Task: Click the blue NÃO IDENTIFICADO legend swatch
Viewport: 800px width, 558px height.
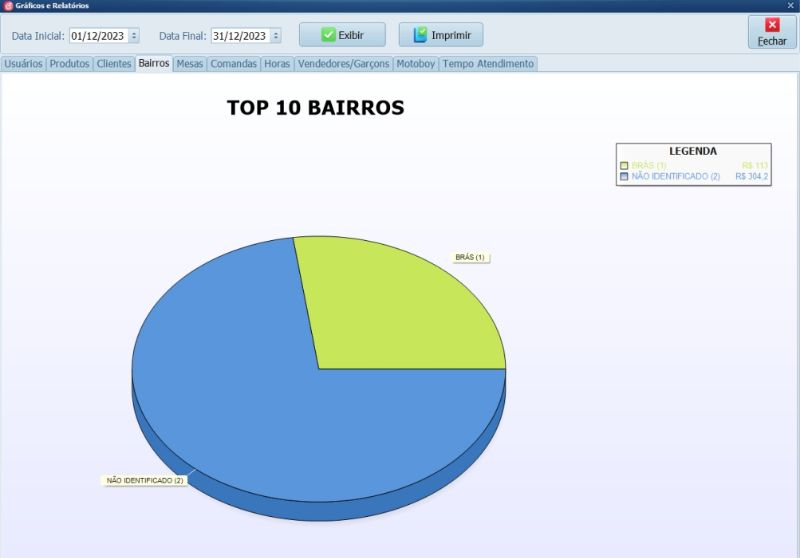Action: click(x=624, y=176)
